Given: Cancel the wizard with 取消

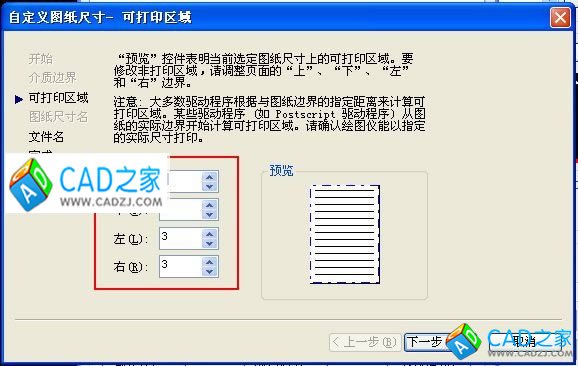Looking at the screenshot, I should coord(525,342).
